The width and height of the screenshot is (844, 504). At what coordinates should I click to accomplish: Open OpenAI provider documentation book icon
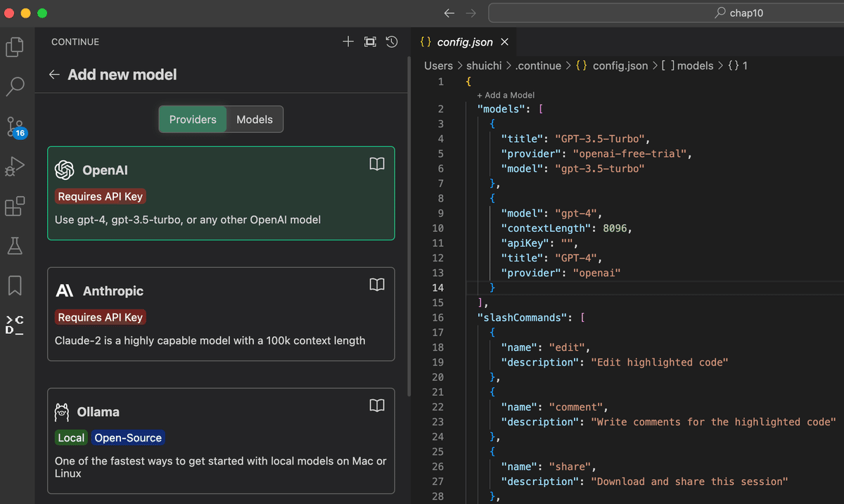[x=377, y=163]
